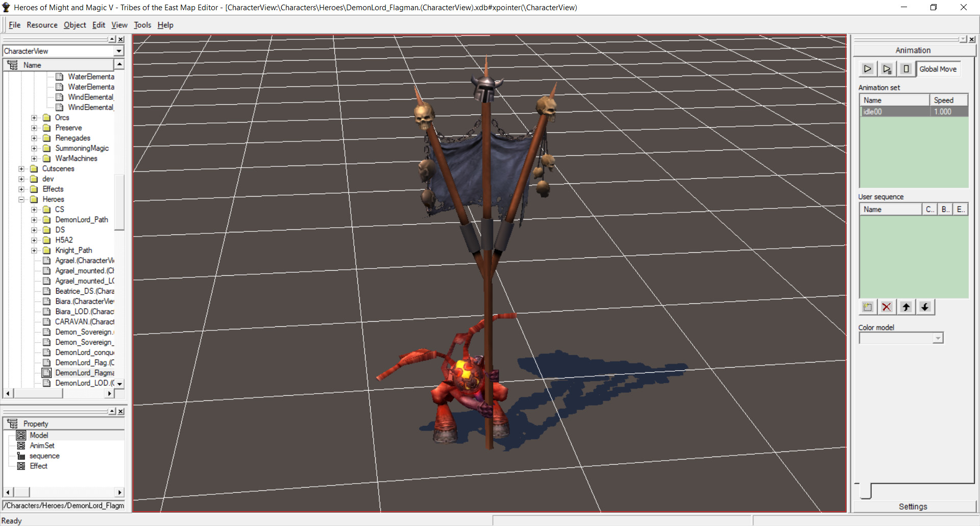Click the tree icon beside Name header
The height and width of the screenshot is (526, 980).
click(x=12, y=65)
